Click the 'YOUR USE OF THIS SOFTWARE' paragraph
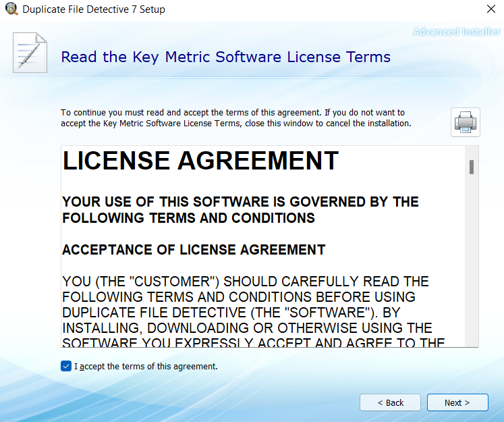 (240, 210)
